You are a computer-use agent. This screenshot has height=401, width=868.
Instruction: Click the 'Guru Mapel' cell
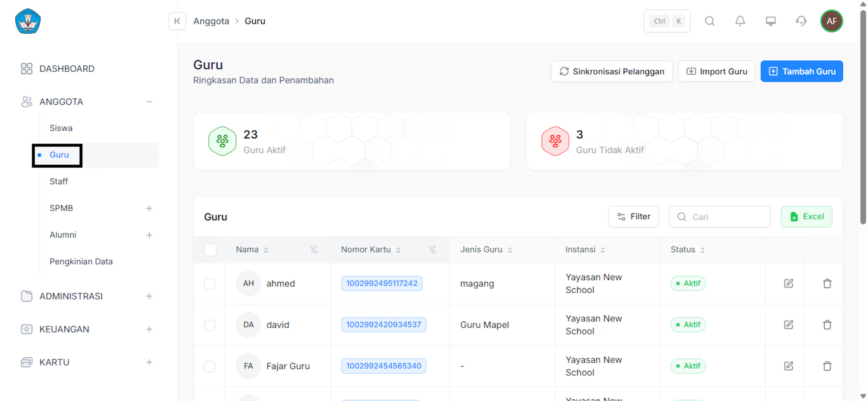(485, 325)
